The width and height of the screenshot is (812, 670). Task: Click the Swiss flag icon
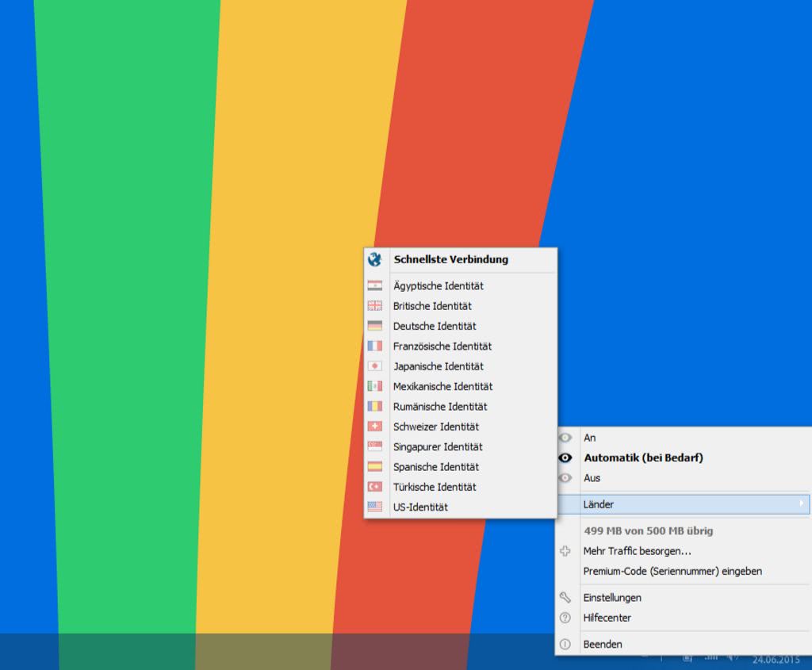pyautogui.click(x=375, y=427)
